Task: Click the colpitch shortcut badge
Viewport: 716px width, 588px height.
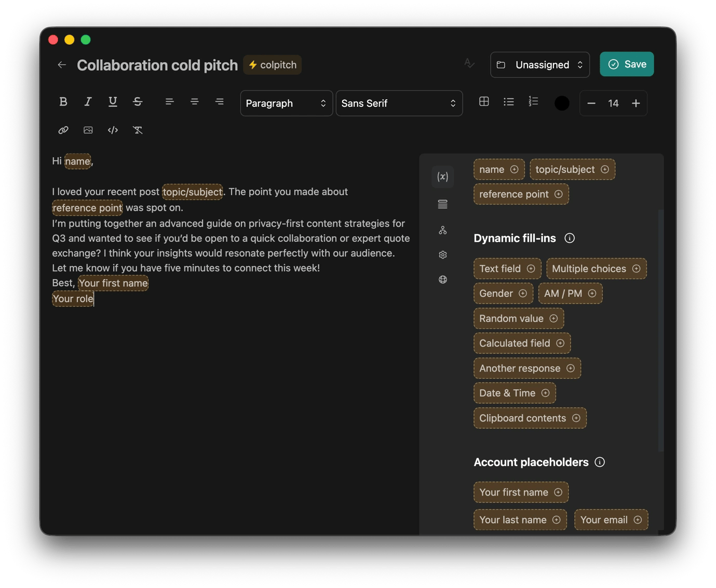Action: coord(272,65)
